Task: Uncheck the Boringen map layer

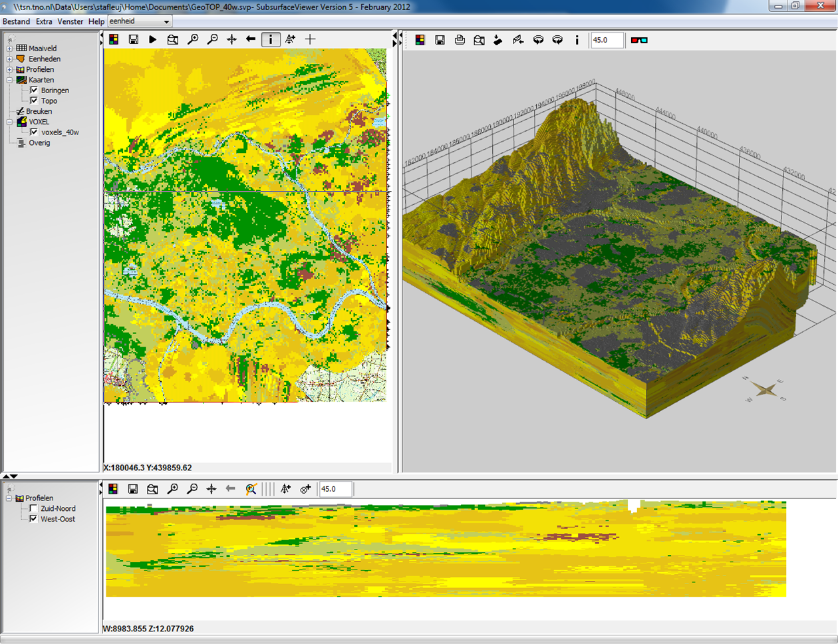Action: (34, 90)
